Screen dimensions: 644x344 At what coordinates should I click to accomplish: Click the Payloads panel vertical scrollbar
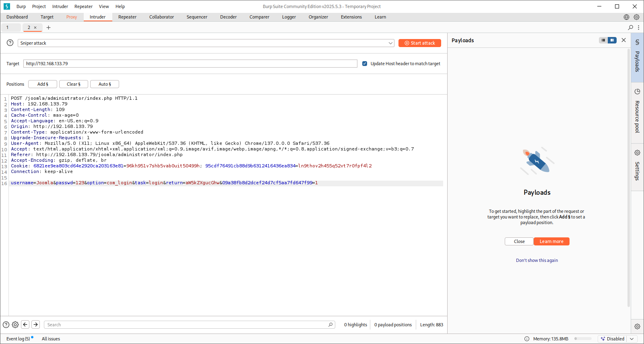pyautogui.click(x=628, y=177)
